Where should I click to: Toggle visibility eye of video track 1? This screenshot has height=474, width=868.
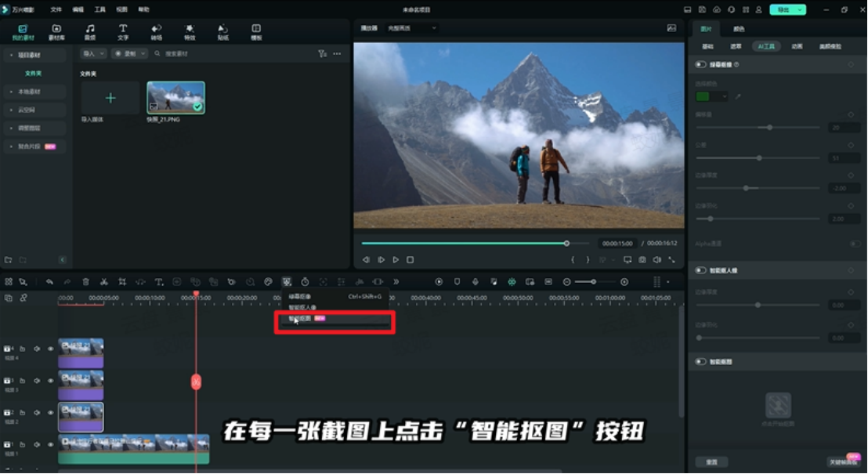50,444
